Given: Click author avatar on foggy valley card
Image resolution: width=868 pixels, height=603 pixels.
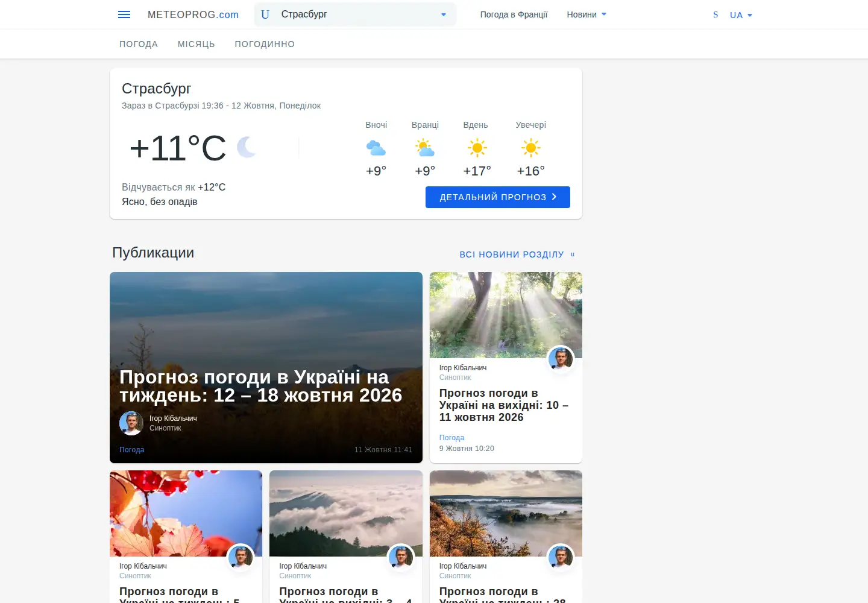Looking at the screenshot, I should [x=561, y=558].
